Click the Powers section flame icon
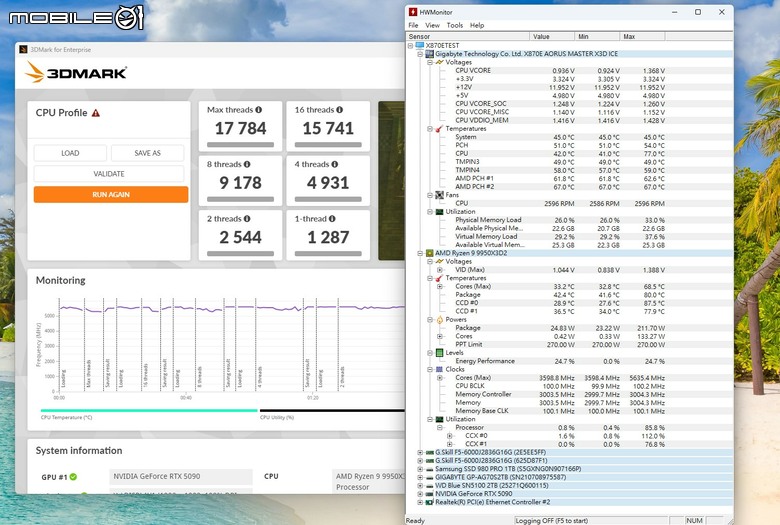 click(x=439, y=319)
